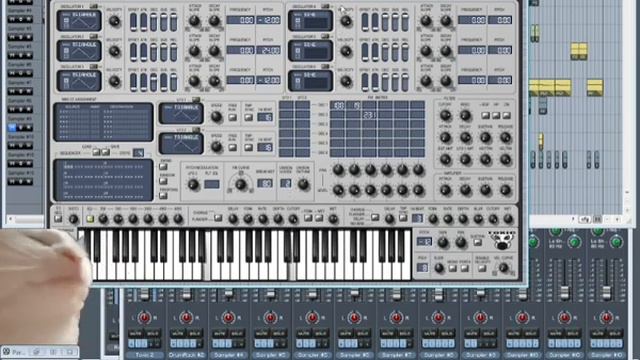Click pan knob on Toxic 2 mixer channel
This screenshot has height=360, width=640.
point(144,318)
